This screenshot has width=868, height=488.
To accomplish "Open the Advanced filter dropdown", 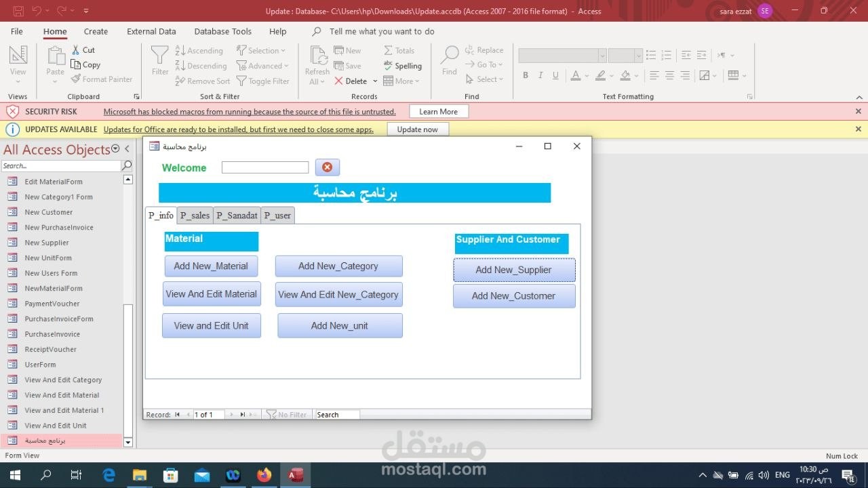I will (x=263, y=66).
